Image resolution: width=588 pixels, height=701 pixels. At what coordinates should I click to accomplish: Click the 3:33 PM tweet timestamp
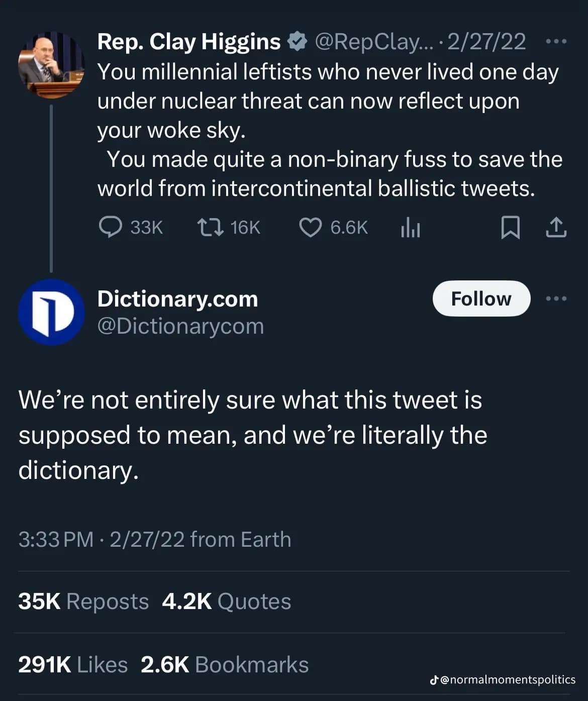click(55, 539)
